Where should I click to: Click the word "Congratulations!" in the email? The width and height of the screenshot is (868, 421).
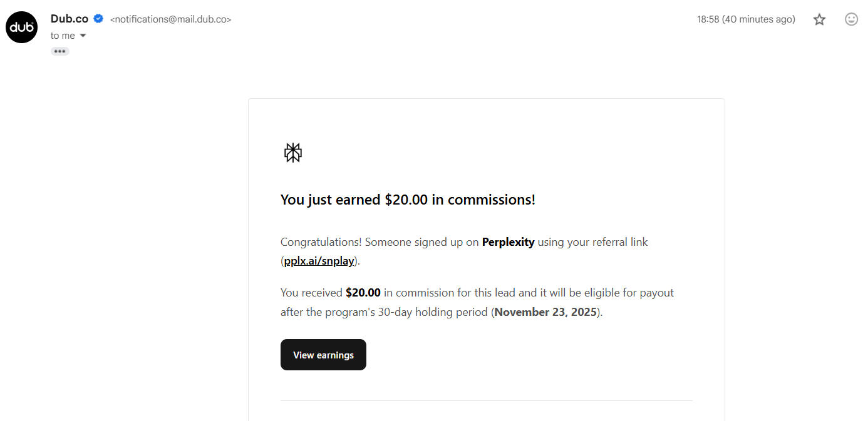coord(321,242)
